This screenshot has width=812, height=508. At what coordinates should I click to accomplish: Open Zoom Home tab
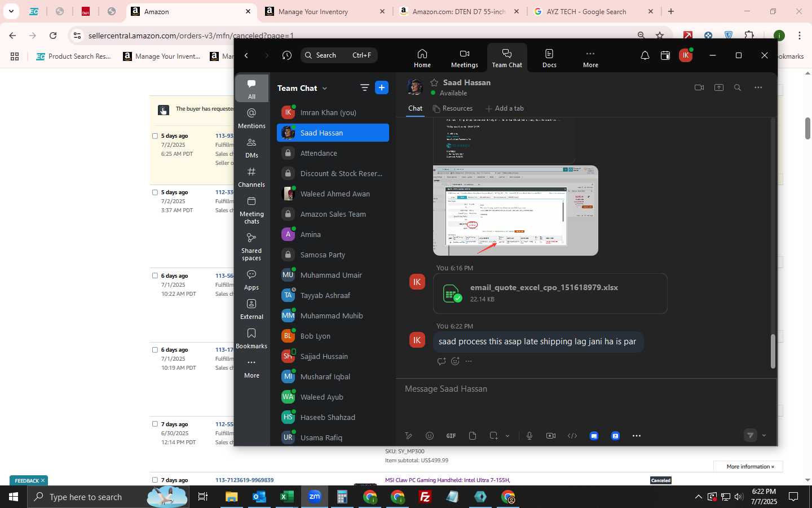click(x=422, y=58)
